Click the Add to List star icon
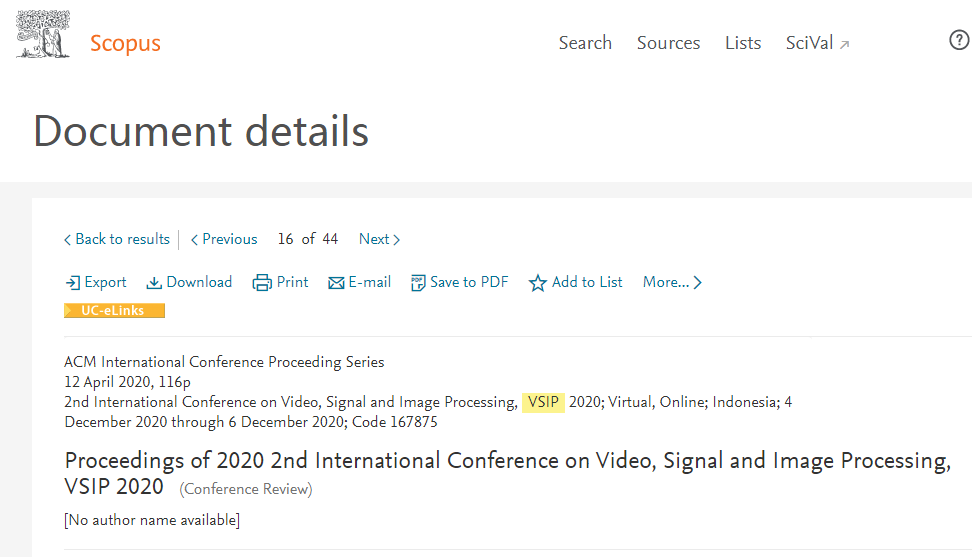 click(x=537, y=283)
